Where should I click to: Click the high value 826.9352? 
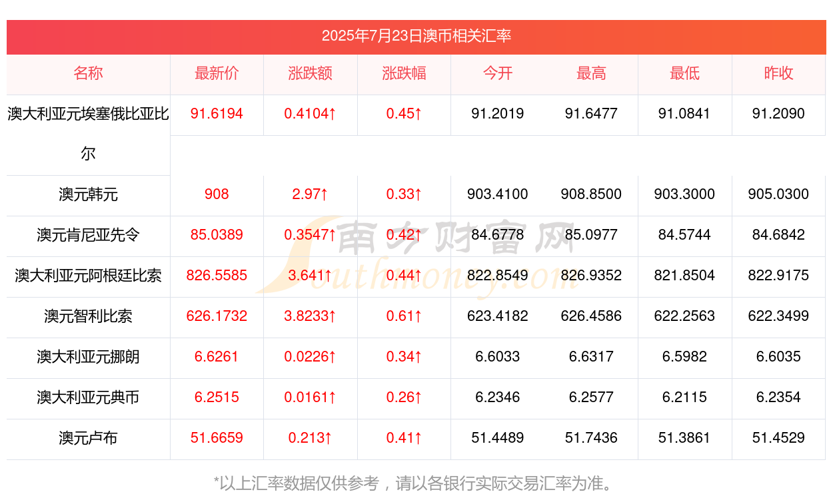591,276
